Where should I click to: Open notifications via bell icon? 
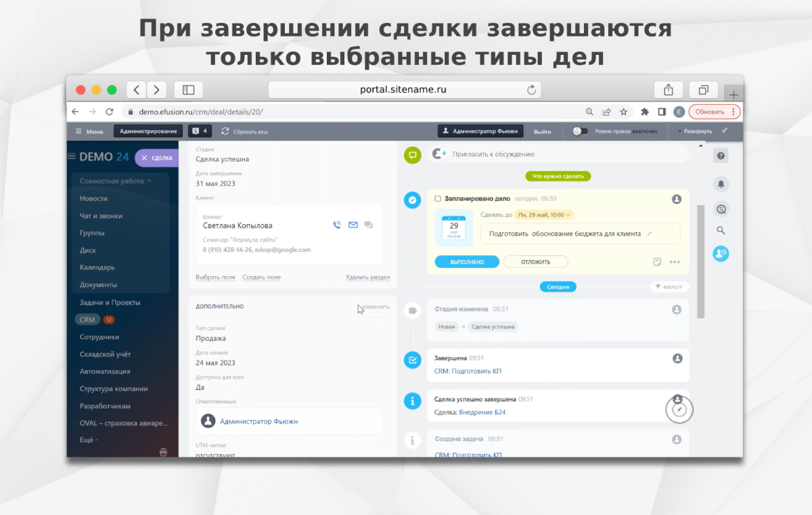coord(721,184)
